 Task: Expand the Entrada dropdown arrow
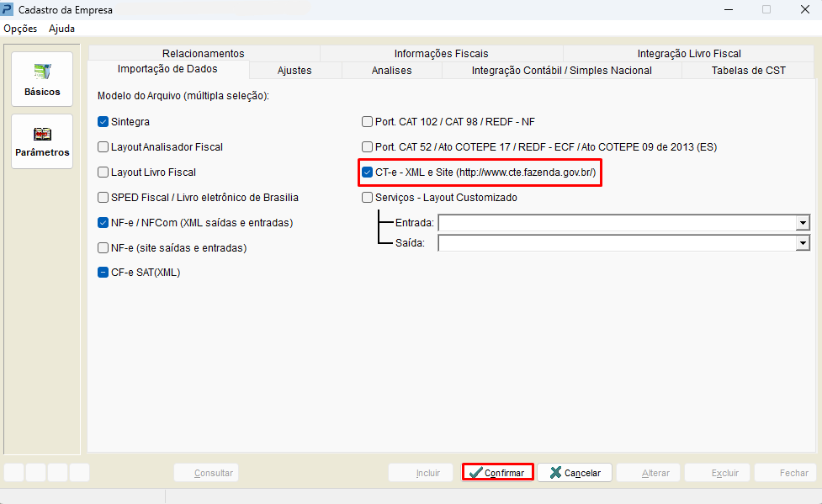pos(803,223)
